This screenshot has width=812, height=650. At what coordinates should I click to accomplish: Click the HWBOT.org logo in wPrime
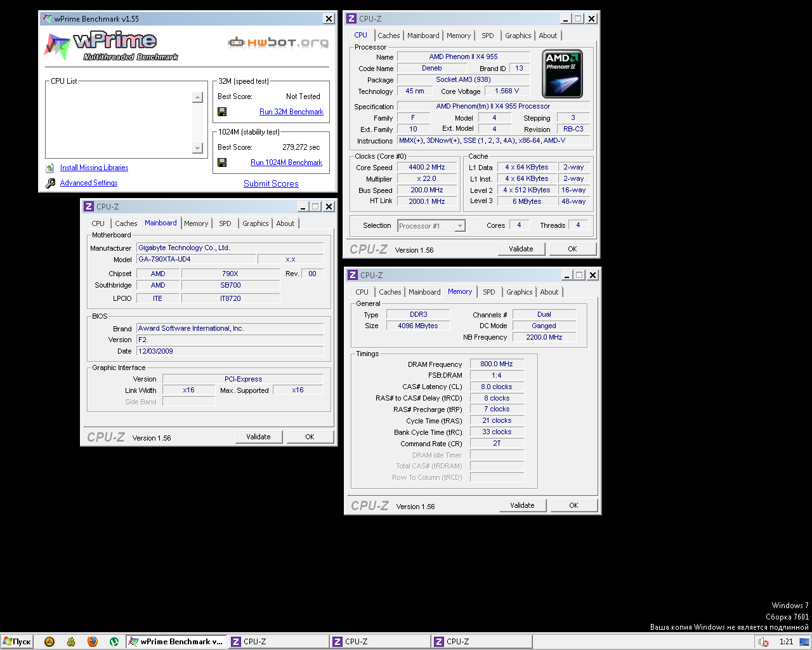pyautogui.click(x=278, y=43)
